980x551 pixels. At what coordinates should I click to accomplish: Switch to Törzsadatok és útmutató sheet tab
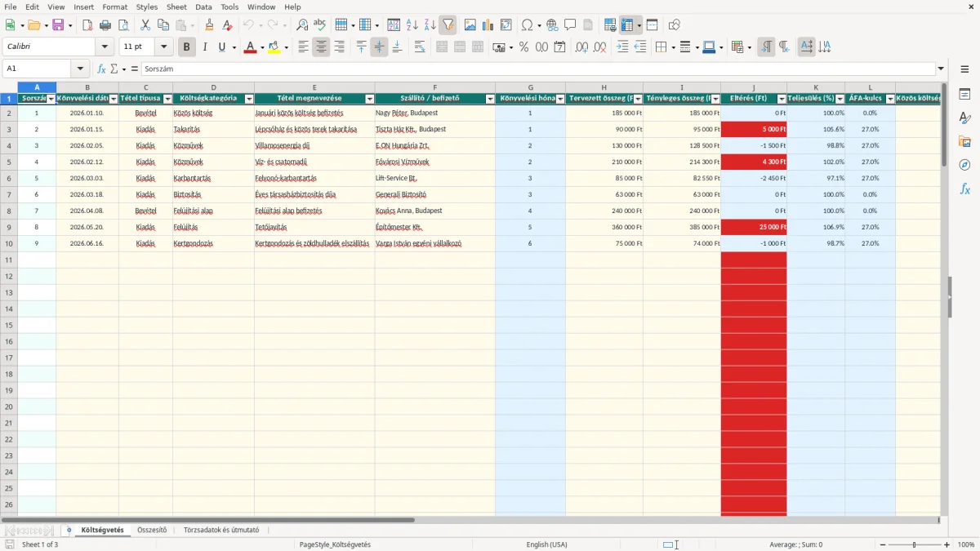pos(221,530)
